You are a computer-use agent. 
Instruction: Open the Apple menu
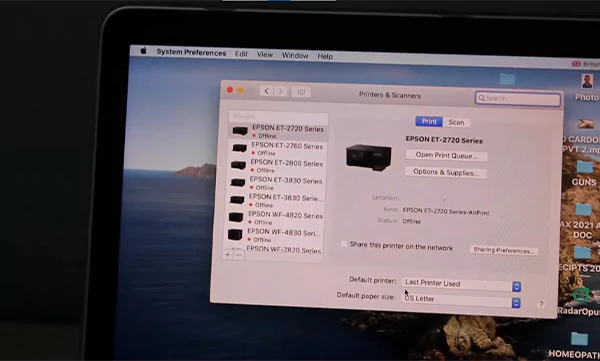[143, 51]
